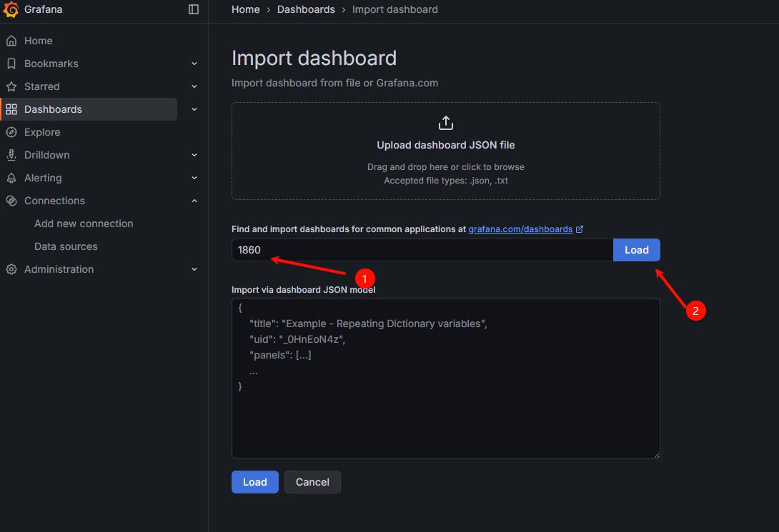Click the Explore compass icon
Screen dimensions: 779x532
click(11, 132)
